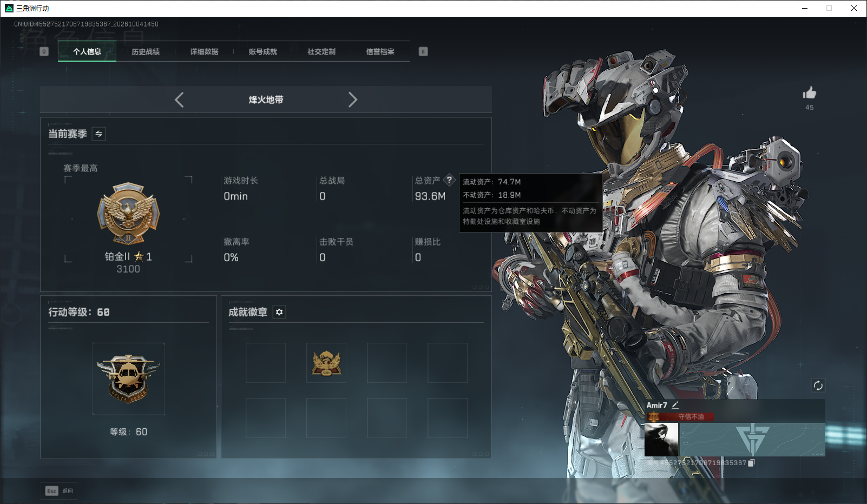867x504 pixels.
Task: Open the 成就徽章 settings gear
Action: pos(279,312)
